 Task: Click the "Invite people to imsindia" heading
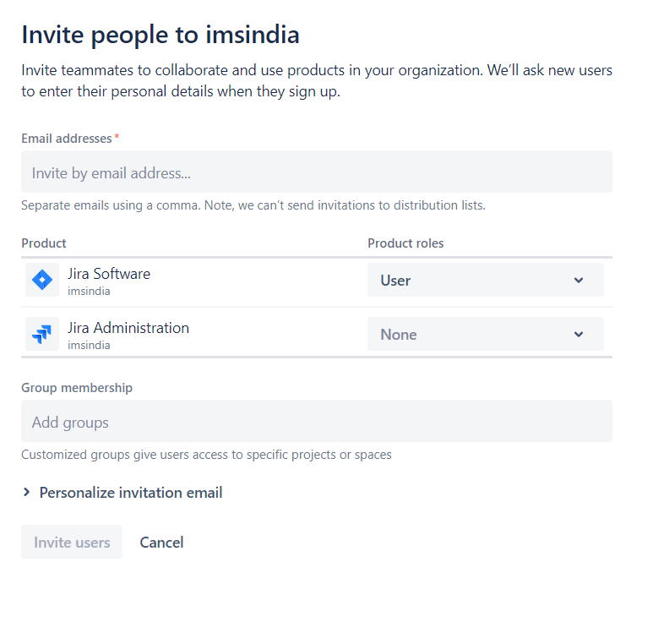[x=161, y=35]
